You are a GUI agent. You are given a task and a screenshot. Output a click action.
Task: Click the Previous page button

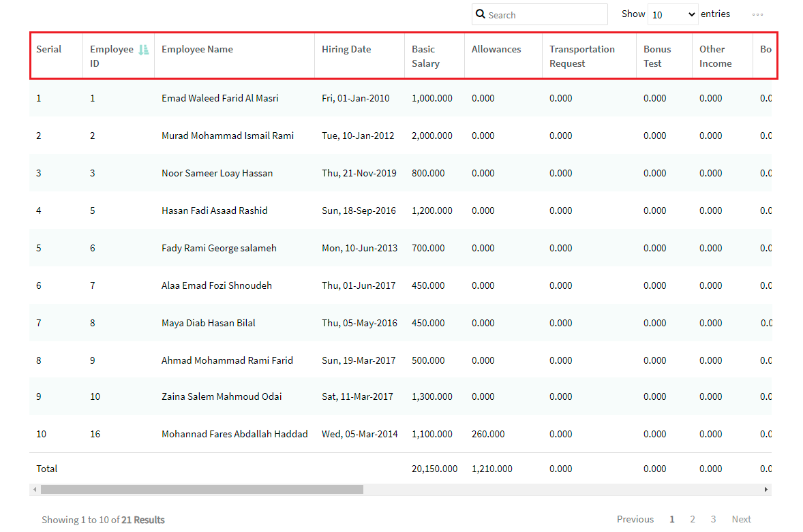click(635, 519)
